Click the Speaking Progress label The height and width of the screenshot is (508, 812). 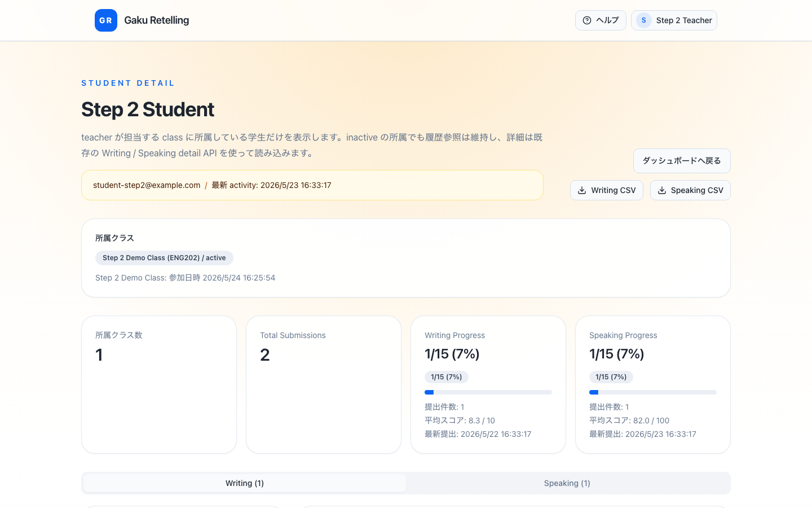tap(623, 335)
